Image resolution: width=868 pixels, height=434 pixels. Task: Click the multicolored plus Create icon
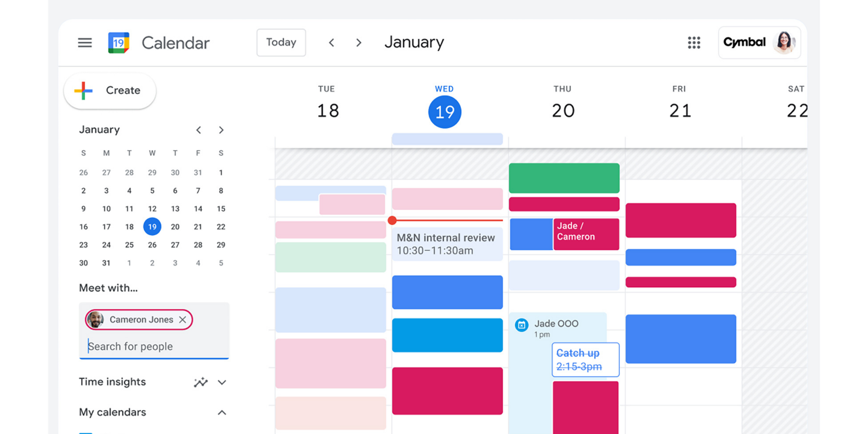pyautogui.click(x=82, y=91)
